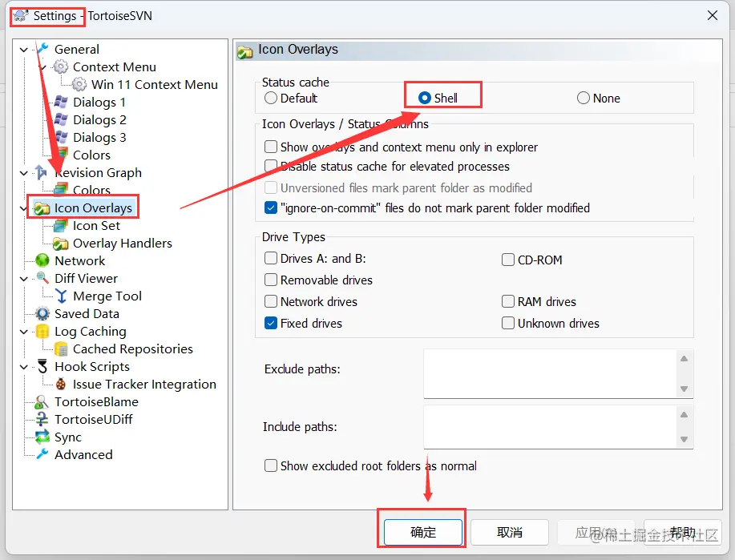Click the Advanced wrench icon
The image size is (735, 560).
point(42,454)
